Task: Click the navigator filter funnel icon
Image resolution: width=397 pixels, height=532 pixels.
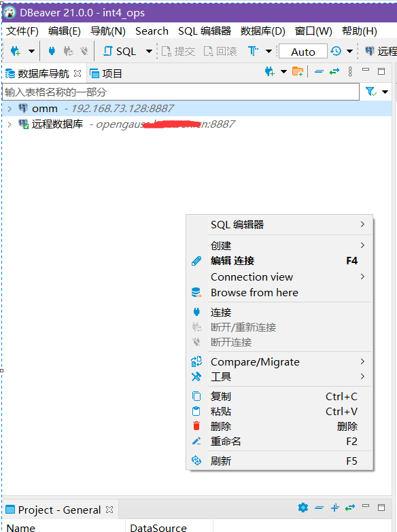Action: pyautogui.click(x=370, y=92)
